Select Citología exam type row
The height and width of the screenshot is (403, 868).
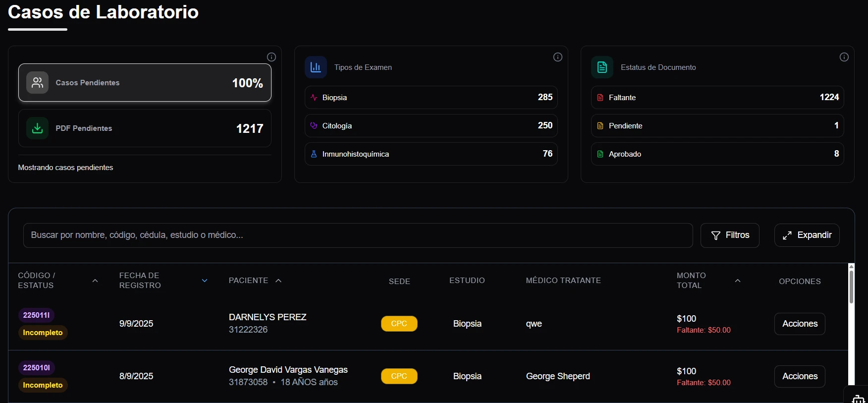click(x=431, y=126)
